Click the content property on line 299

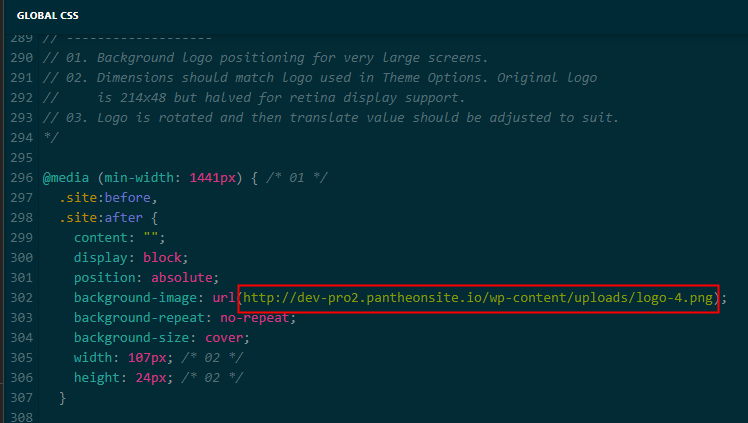tap(101, 238)
